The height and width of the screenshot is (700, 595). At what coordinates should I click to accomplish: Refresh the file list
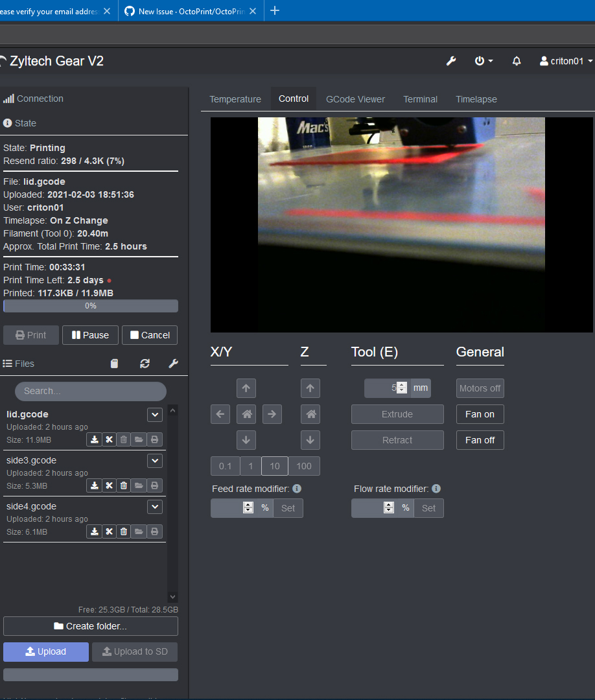[145, 364]
